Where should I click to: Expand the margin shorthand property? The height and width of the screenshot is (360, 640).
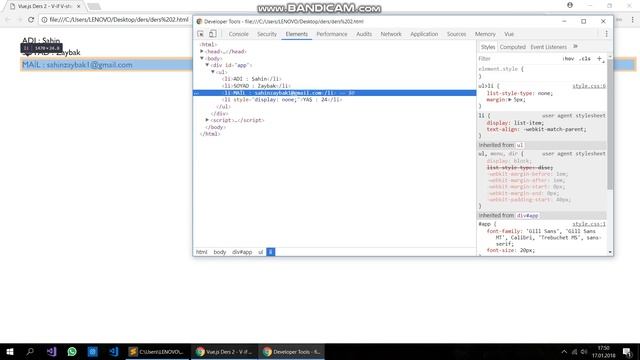pyautogui.click(x=510, y=100)
